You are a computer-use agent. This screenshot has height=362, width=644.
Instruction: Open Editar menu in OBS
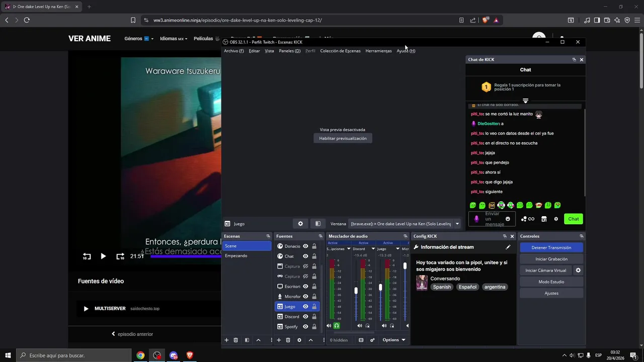pyautogui.click(x=254, y=51)
